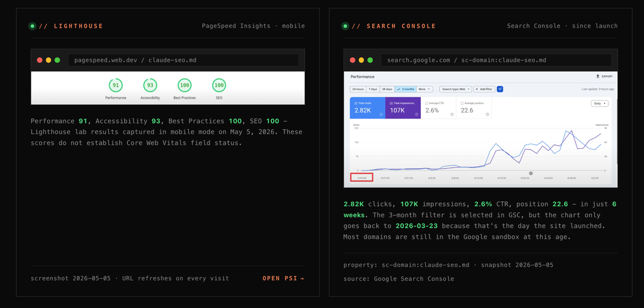Click the Export download icon
The height and width of the screenshot is (308, 644).
coord(598,76)
